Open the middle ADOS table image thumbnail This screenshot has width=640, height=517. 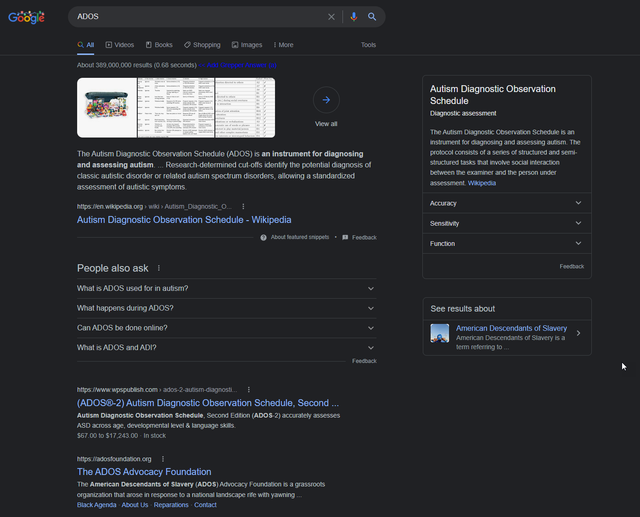point(176,108)
